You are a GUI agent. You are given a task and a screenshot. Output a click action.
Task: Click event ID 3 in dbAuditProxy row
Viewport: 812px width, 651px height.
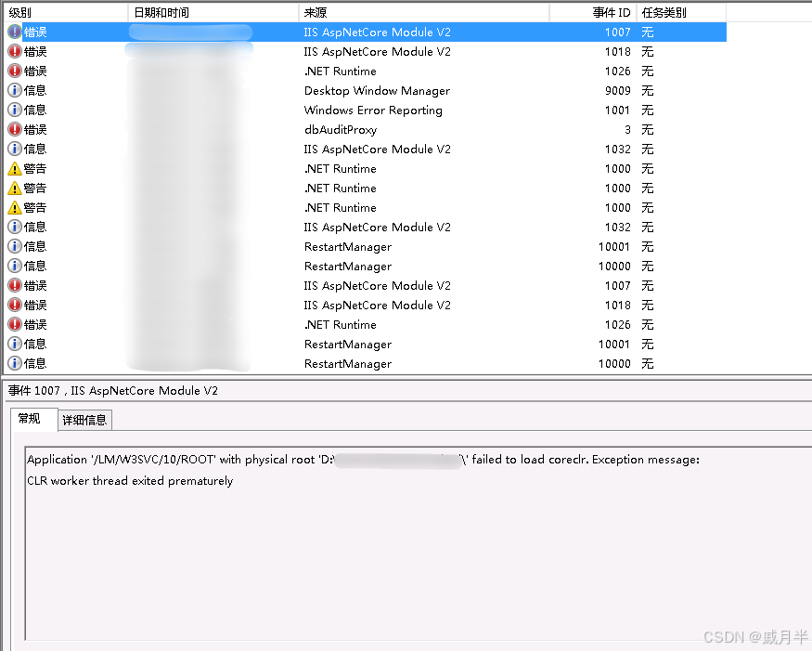[627, 130]
